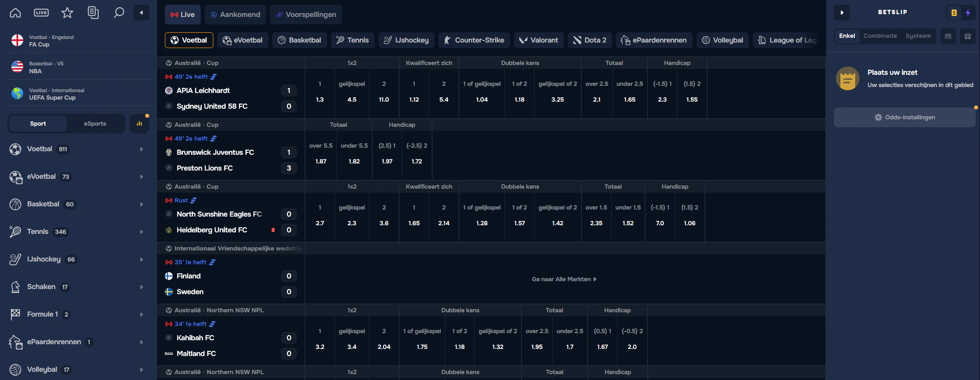Select Enkel betslip tab

pyautogui.click(x=847, y=36)
